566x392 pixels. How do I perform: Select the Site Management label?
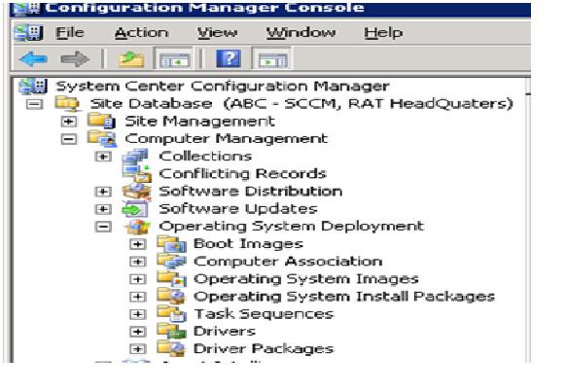(199, 121)
